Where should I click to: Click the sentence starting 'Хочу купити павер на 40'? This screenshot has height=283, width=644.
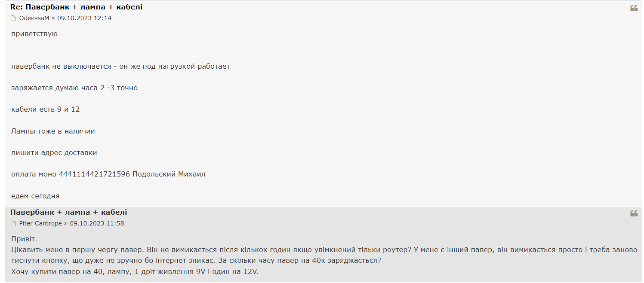[135, 272]
